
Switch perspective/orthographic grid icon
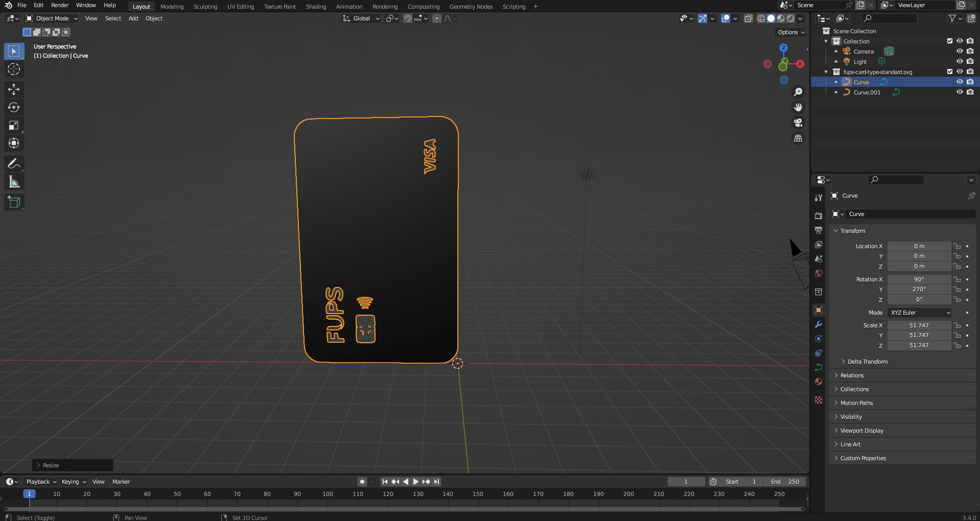(798, 138)
